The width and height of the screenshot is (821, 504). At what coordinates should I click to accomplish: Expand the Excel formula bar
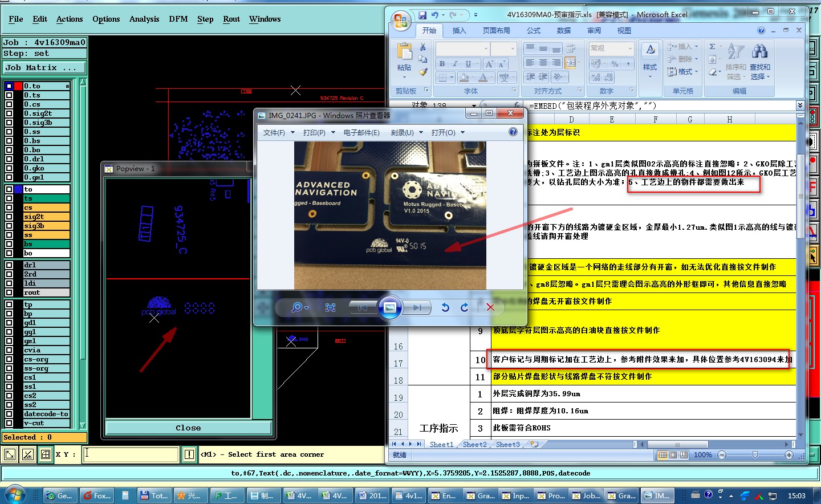[x=800, y=105]
